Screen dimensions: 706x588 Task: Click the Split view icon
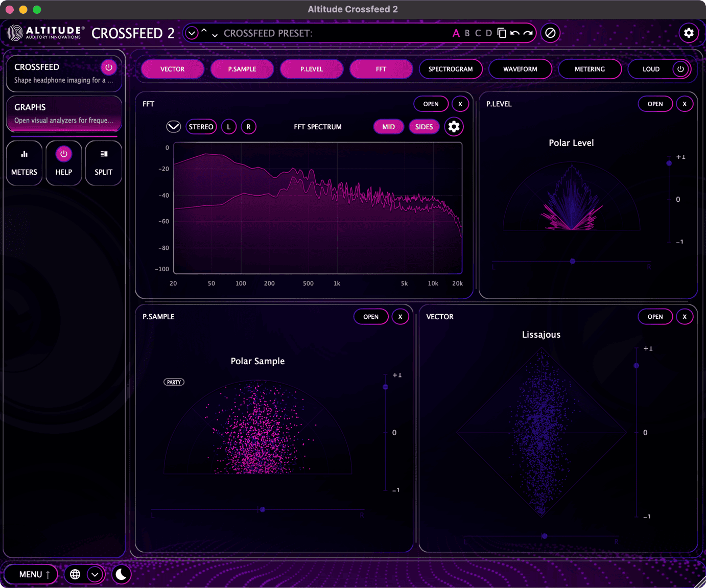[x=104, y=163]
